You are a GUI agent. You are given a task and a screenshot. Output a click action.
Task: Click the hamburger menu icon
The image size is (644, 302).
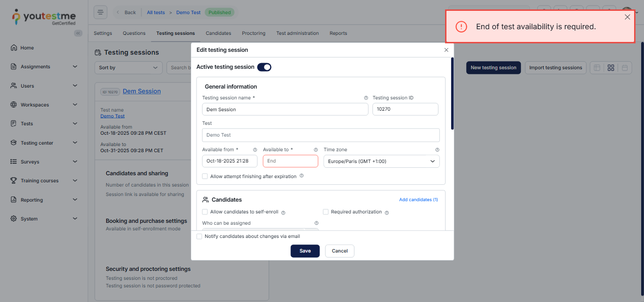pos(100,13)
